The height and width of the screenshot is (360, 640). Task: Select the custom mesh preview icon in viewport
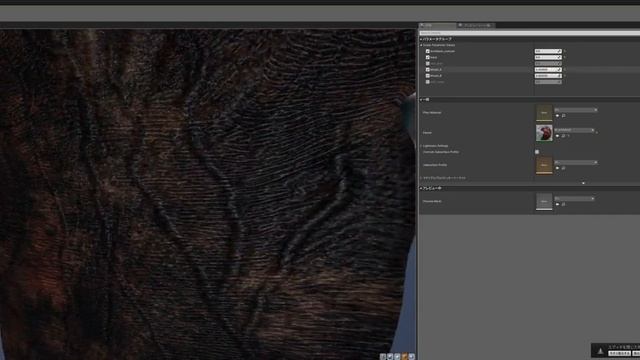412,357
